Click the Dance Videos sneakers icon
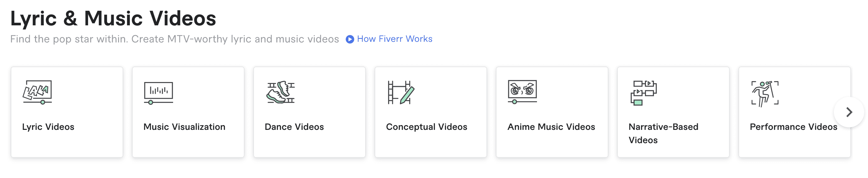The image size is (868, 178). (281, 92)
